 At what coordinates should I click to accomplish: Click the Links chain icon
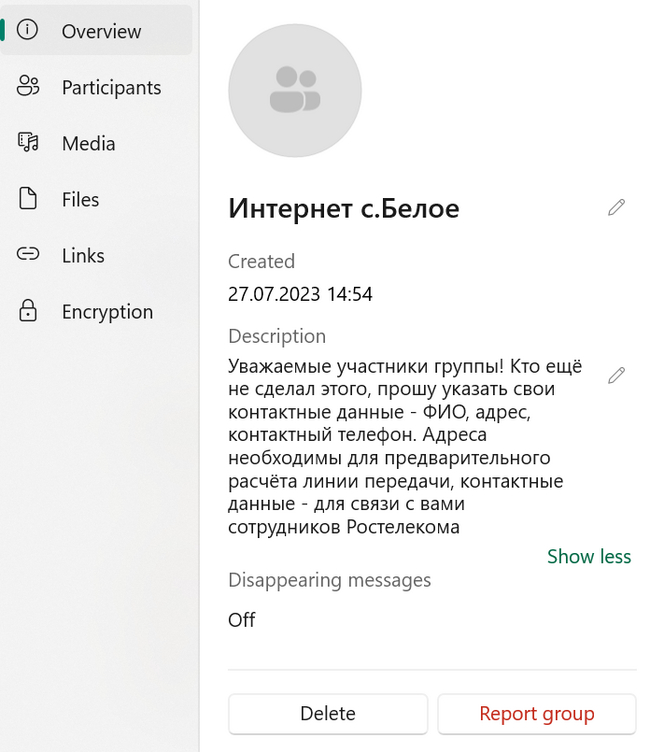tap(28, 254)
